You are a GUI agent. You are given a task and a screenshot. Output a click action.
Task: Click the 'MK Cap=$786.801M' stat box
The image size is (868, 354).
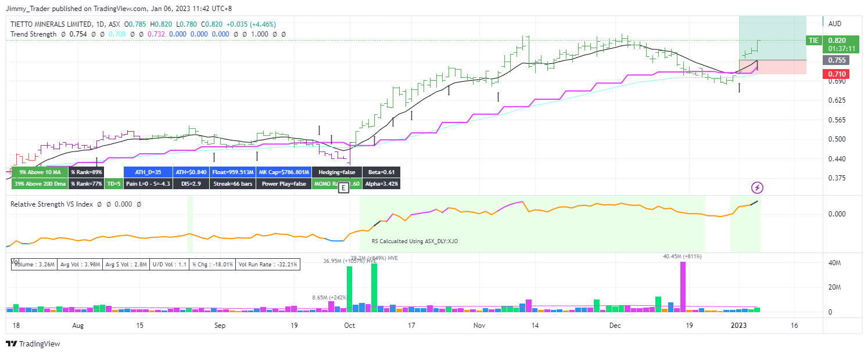coord(283,172)
